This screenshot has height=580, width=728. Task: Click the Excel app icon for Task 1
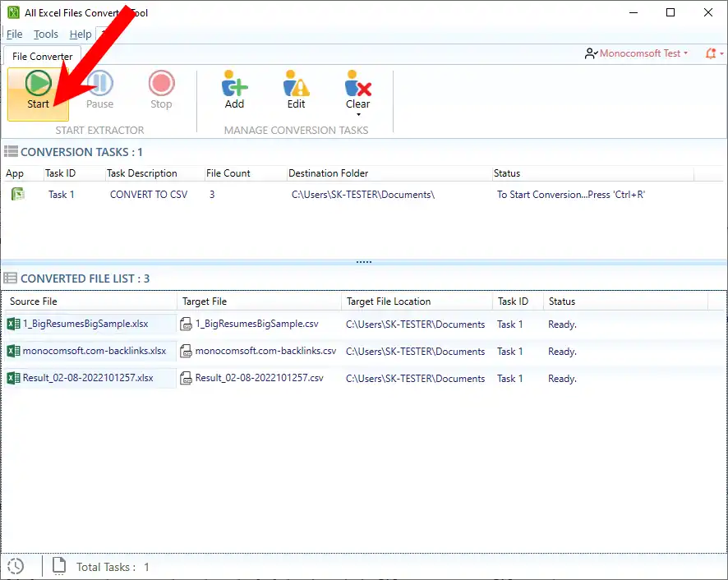[x=18, y=194]
